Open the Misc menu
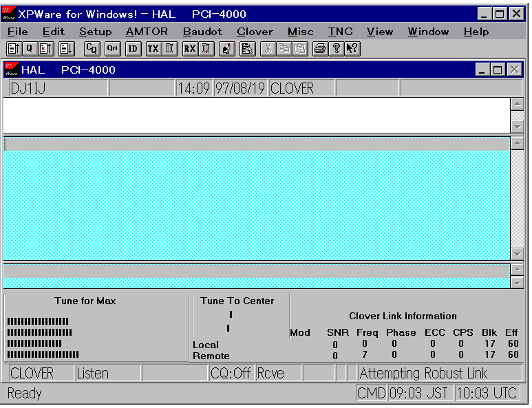 pos(300,32)
